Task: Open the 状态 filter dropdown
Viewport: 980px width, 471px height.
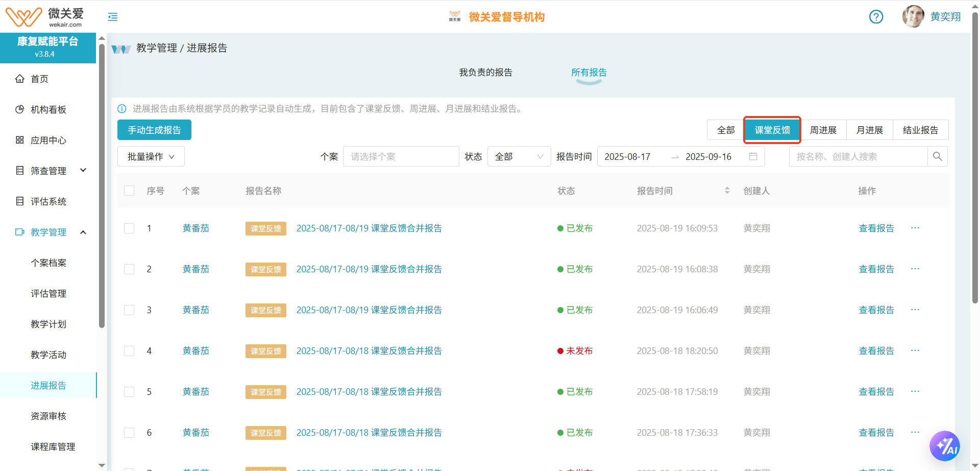Action: tap(519, 156)
